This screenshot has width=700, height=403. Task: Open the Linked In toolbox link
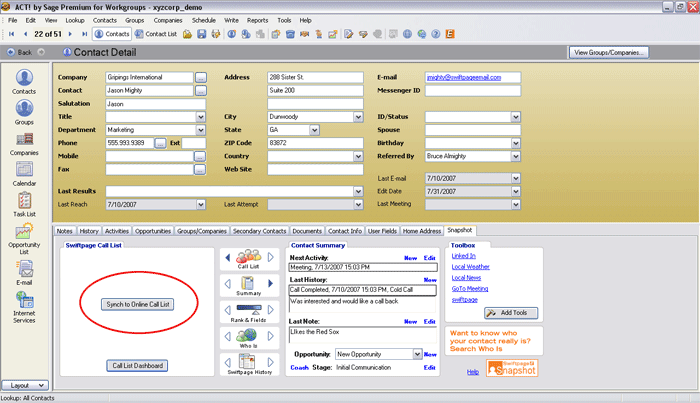point(463,256)
